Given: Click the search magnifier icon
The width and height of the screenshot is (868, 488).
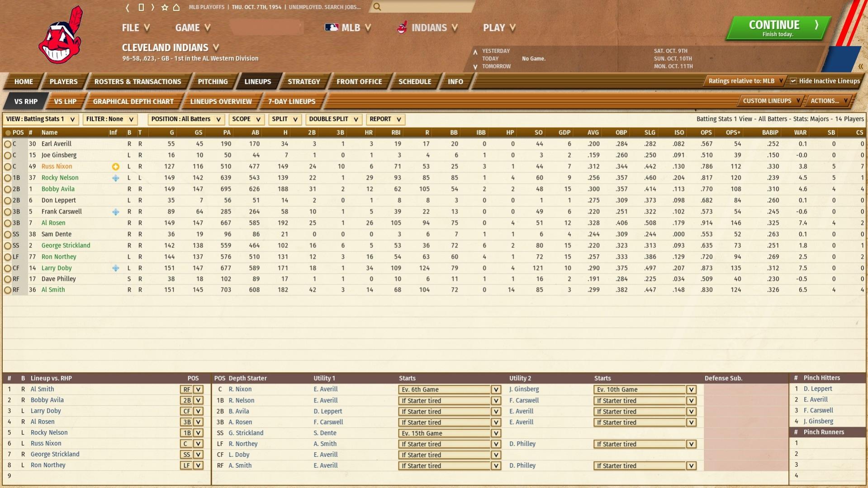Looking at the screenshot, I should pos(377,7).
